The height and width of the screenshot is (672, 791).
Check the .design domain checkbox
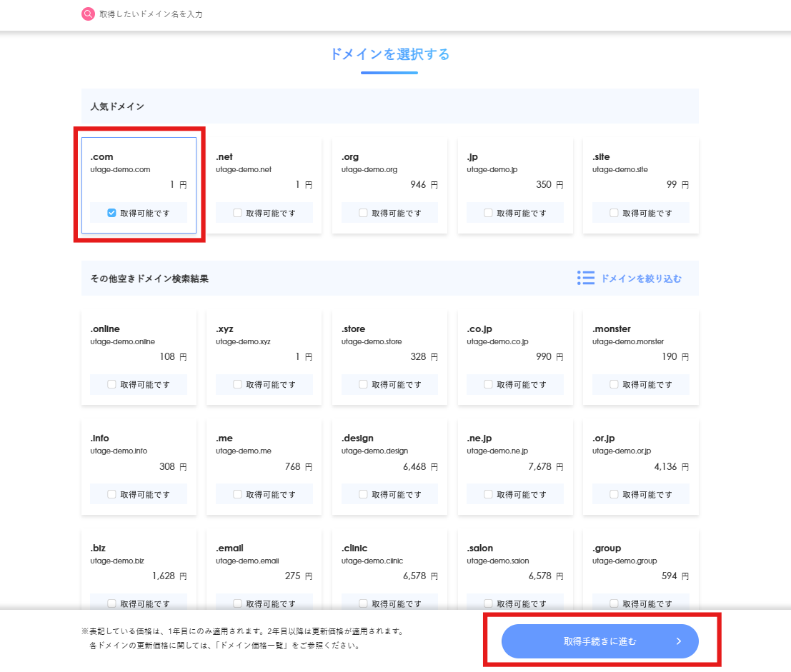[x=363, y=494]
